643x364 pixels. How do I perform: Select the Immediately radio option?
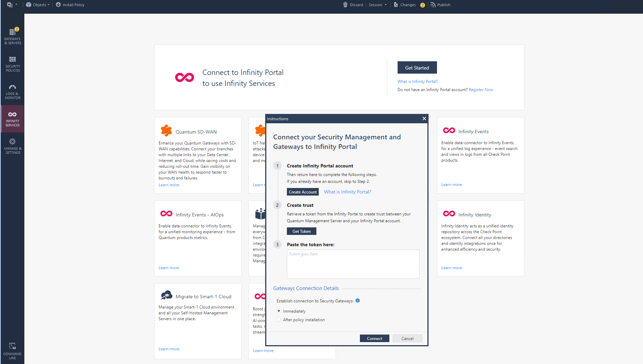click(279, 311)
